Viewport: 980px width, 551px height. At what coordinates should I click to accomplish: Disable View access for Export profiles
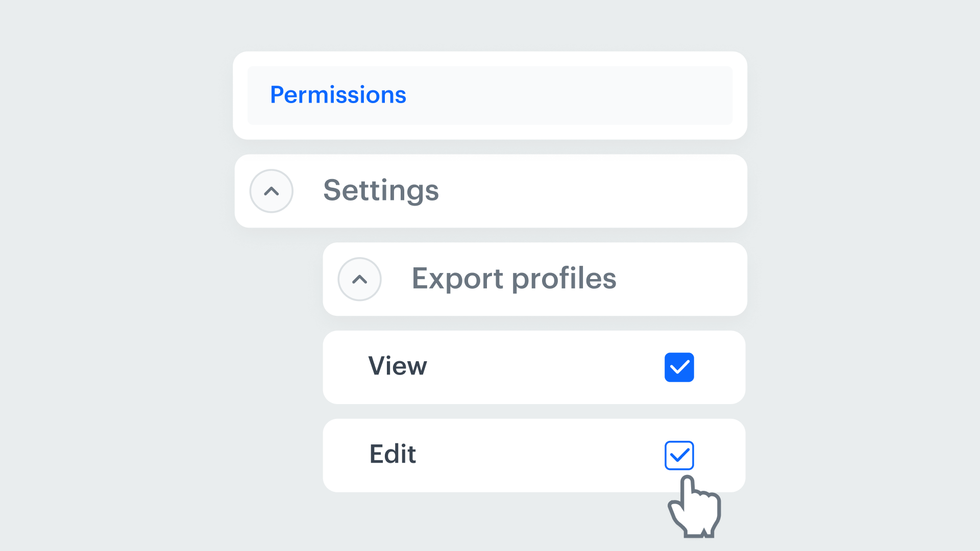[x=679, y=367]
